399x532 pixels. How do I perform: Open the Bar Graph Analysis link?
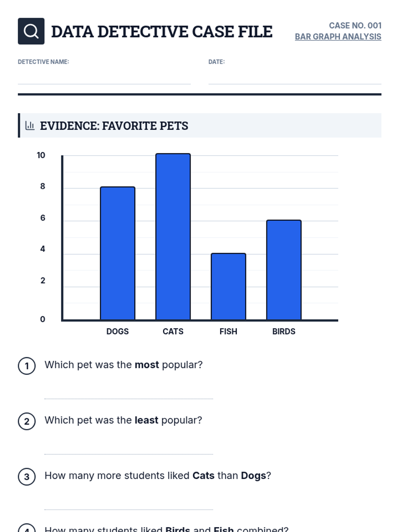(338, 37)
